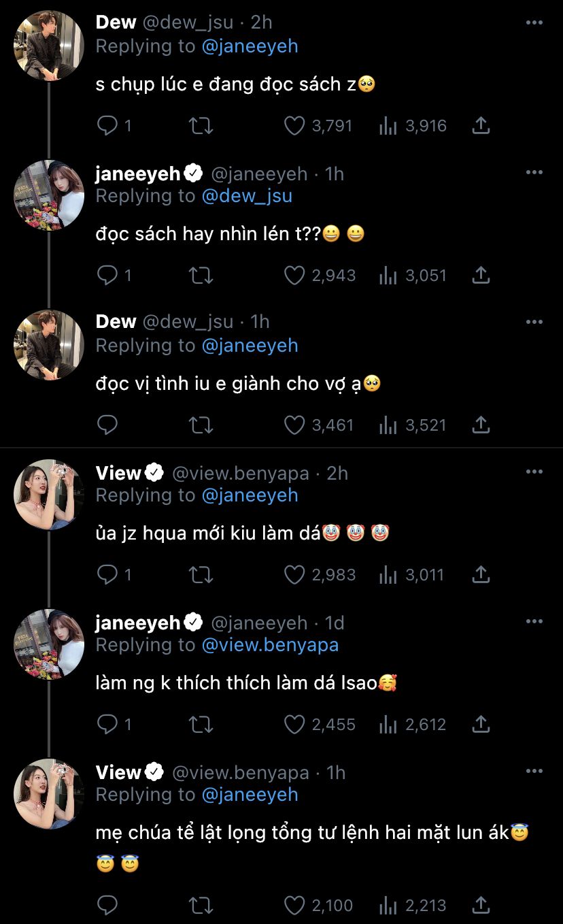
Task: View analytics of View's last tweet
Action: click(x=388, y=905)
